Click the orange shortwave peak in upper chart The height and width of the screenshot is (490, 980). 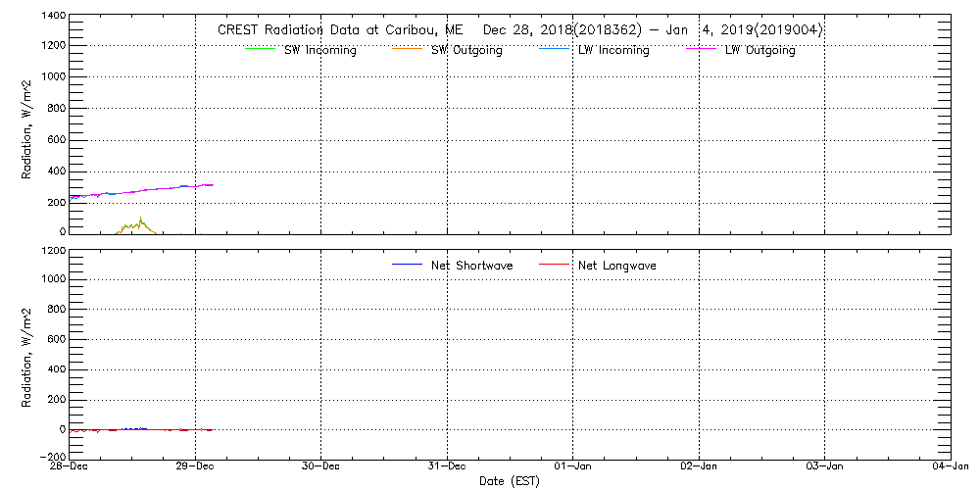(x=140, y=222)
